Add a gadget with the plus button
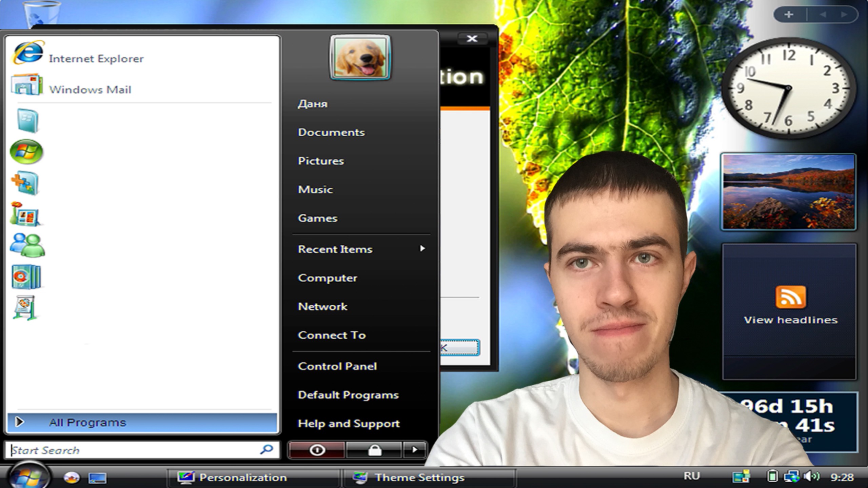This screenshot has width=868, height=488. point(789,15)
